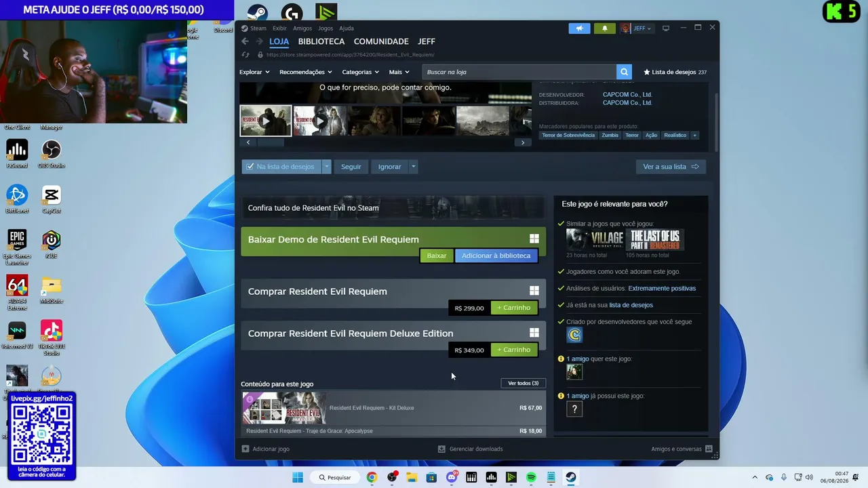Expand the wishlist options dropdown arrow
This screenshot has width=868, height=488.
326,167
